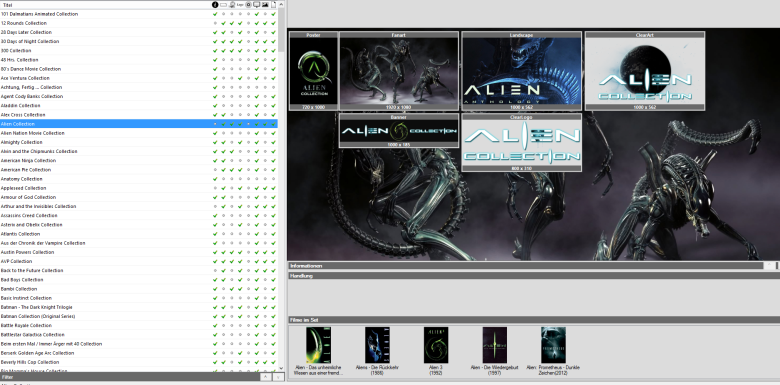Select the Appleseed Collection row

(139, 188)
